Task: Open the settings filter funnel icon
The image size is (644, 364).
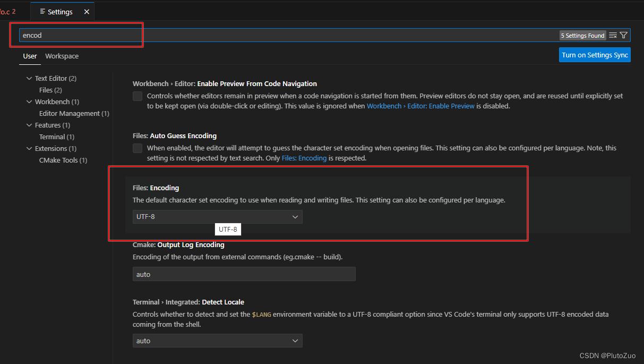Action: pos(624,35)
